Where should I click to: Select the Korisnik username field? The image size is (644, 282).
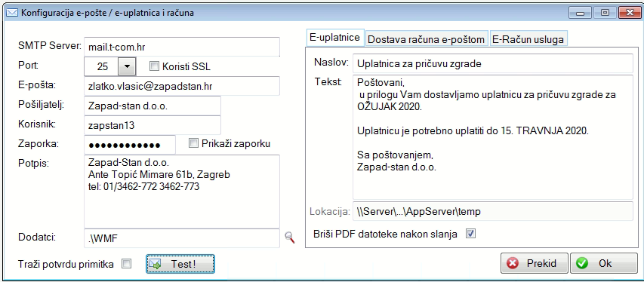pos(153,125)
